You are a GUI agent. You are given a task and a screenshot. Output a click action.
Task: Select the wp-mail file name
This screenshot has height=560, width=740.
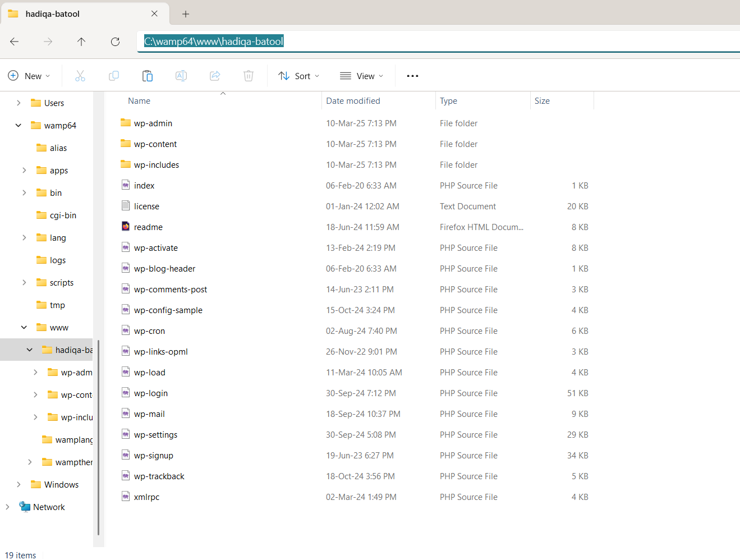[149, 414]
